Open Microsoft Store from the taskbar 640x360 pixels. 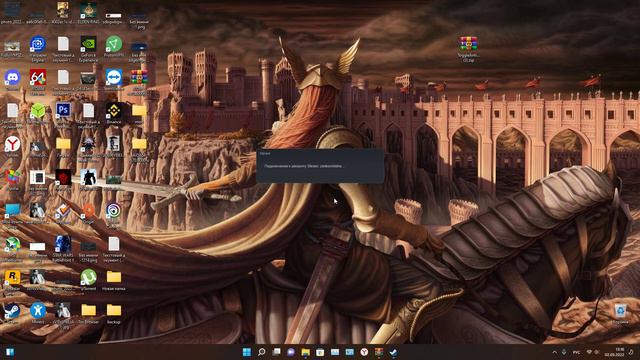320,352
